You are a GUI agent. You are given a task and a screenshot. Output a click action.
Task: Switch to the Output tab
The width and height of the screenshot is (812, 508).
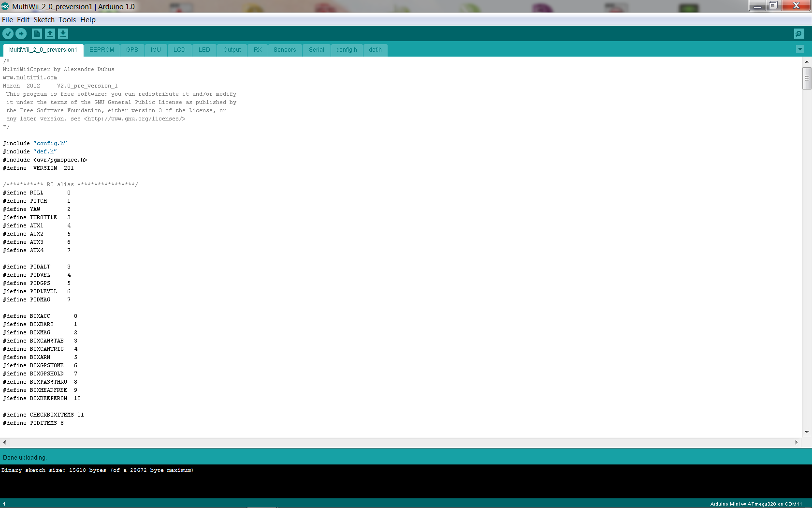(x=232, y=50)
